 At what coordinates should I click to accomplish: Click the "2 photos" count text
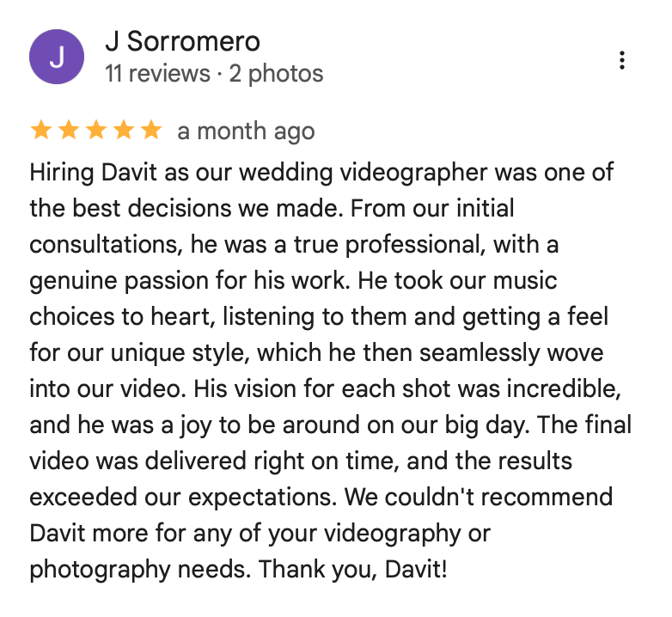pos(276,73)
